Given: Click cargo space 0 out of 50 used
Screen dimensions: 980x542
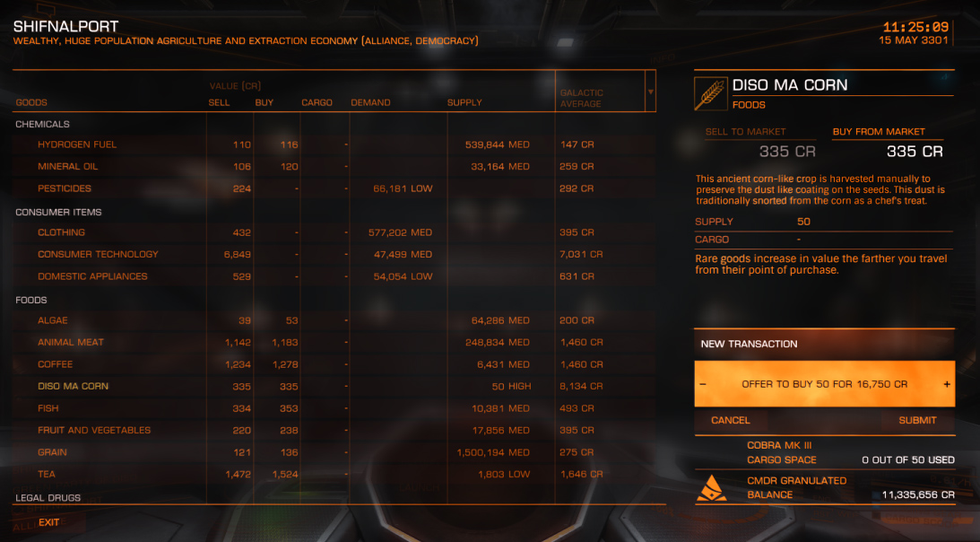Looking at the screenshot, I should [908, 460].
